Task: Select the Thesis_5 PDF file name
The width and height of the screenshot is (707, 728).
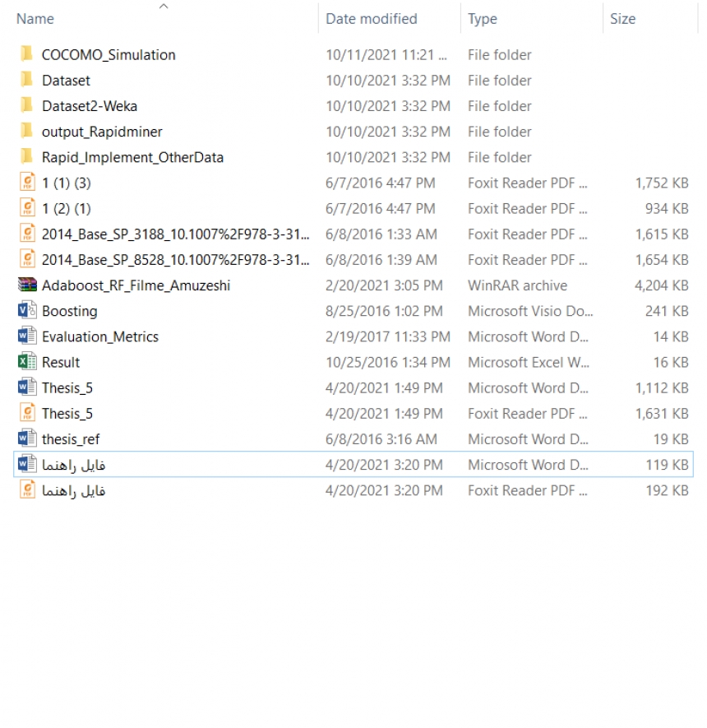Action: pos(67,413)
